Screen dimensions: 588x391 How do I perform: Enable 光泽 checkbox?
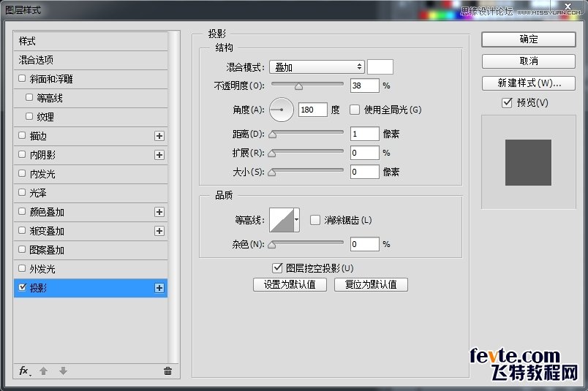point(22,192)
